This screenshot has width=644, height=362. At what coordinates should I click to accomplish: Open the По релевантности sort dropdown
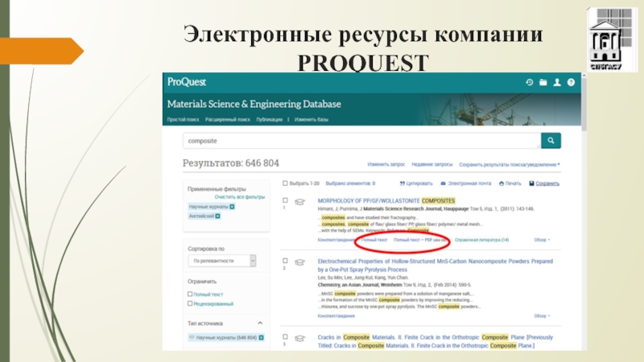click(222, 261)
